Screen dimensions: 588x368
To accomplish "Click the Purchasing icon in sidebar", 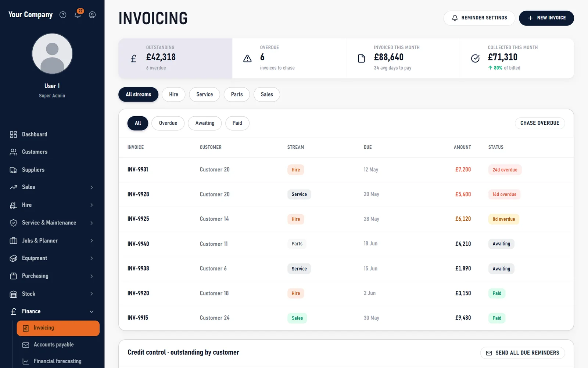I will [14, 276].
